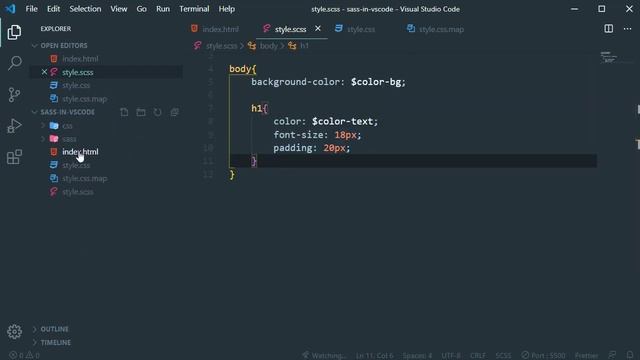
Task: Expand the sass folder
Action: click(x=42, y=139)
